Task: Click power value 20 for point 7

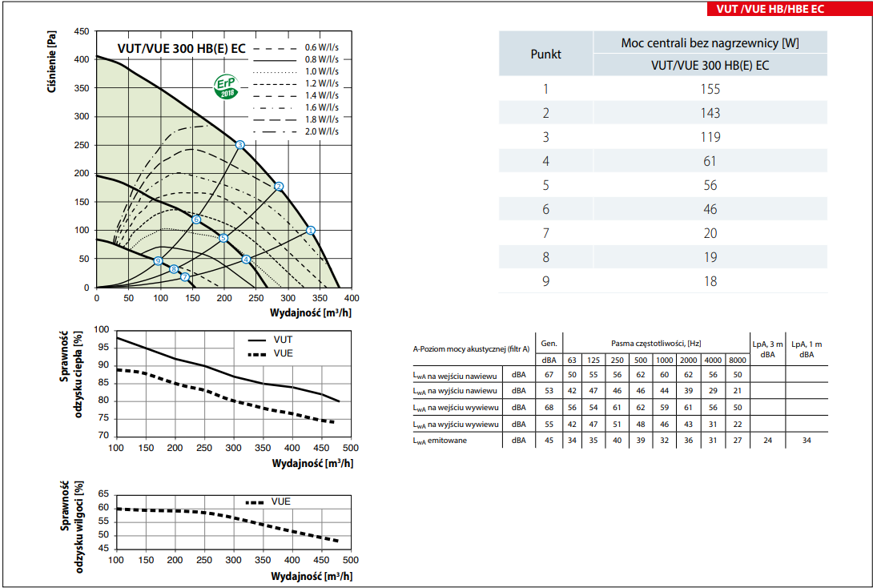Action: (x=710, y=233)
